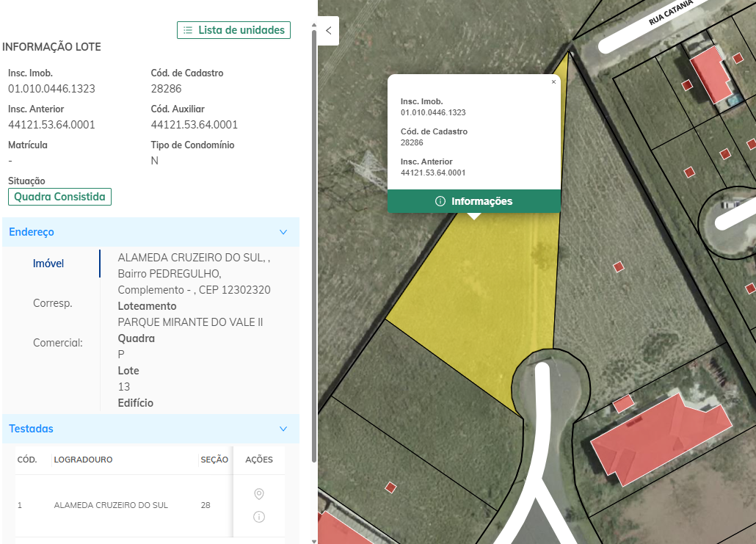The image size is (756, 544).
Task: Click the panel's vertical scrollbar
Action: 314,242
